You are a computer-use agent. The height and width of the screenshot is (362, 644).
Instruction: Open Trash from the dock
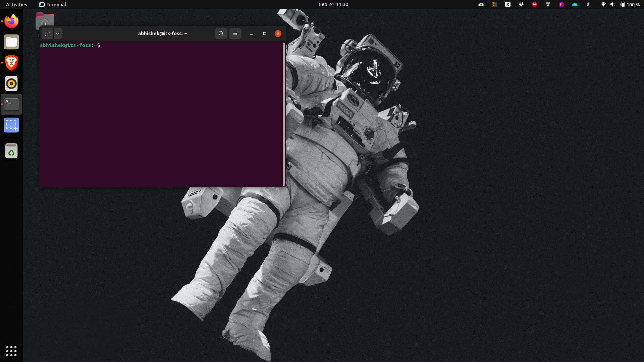tap(11, 151)
